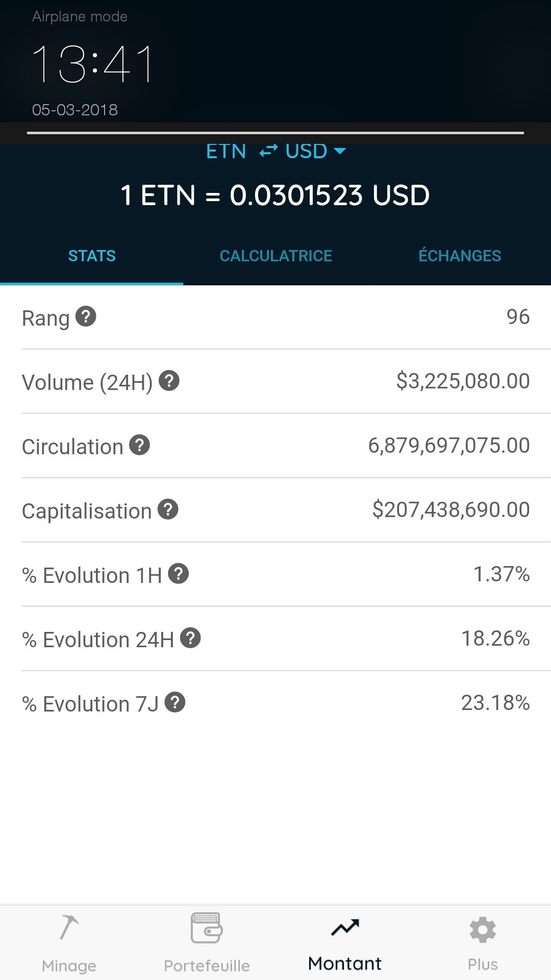The width and height of the screenshot is (551, 980).
Task: Expand the USD currency dropdown
Action: click(x=316, y=151)
